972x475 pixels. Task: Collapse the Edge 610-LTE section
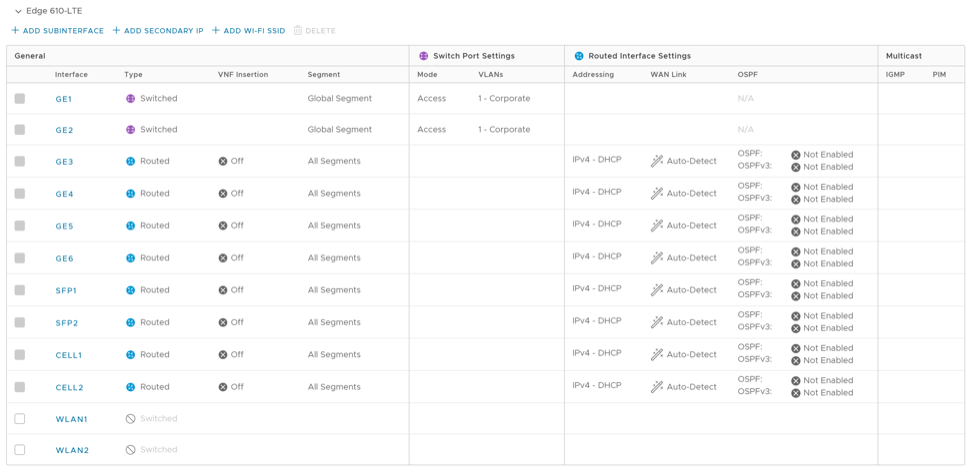pos(18,11)
